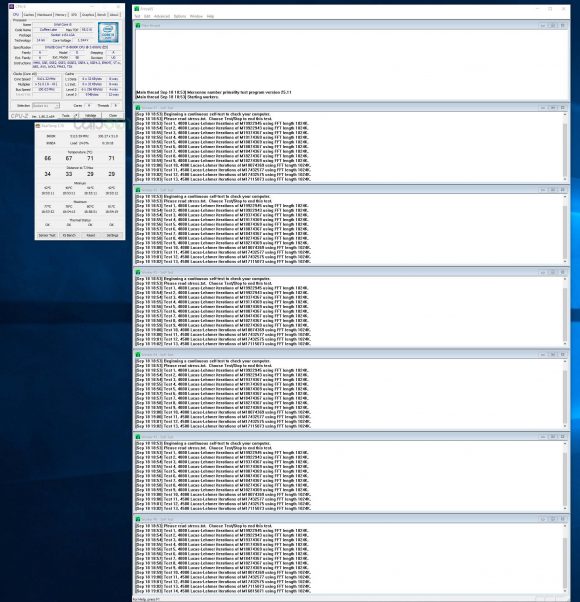Click the Worker #5 vertical scrollbar

click(x=565, y=476)
